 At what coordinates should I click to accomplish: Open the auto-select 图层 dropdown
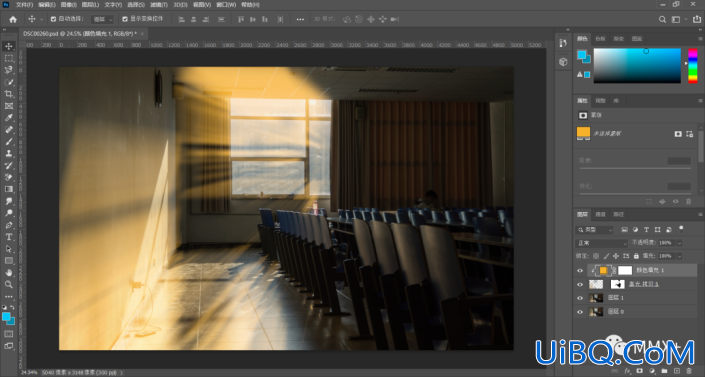click(103, 19)
